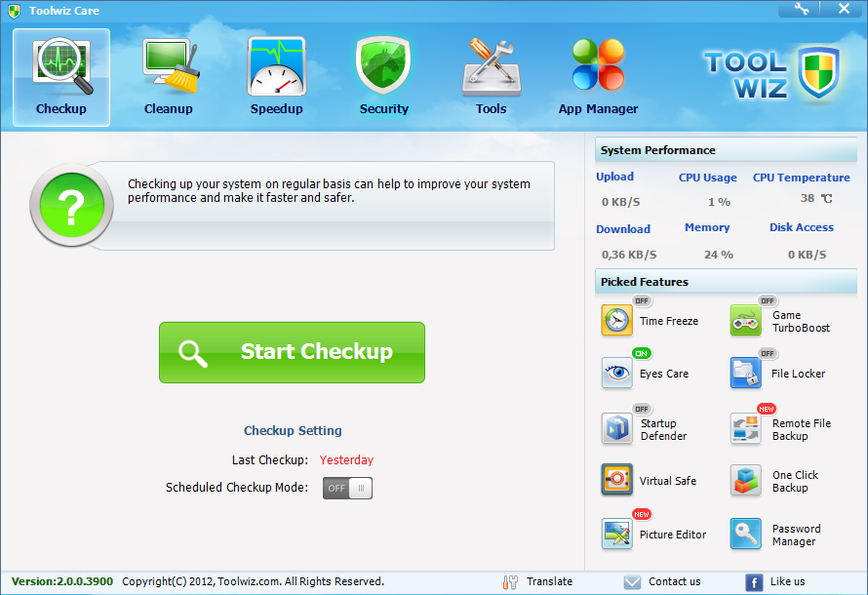Click the NEW badge on Picture Editor
868x595 pixels.
642,515
